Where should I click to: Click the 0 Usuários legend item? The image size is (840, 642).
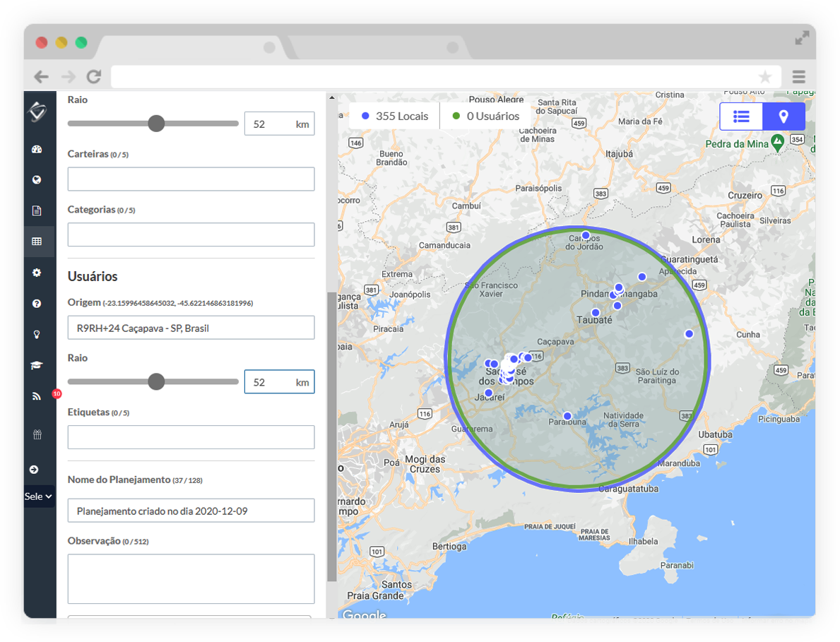click(486, 117)
